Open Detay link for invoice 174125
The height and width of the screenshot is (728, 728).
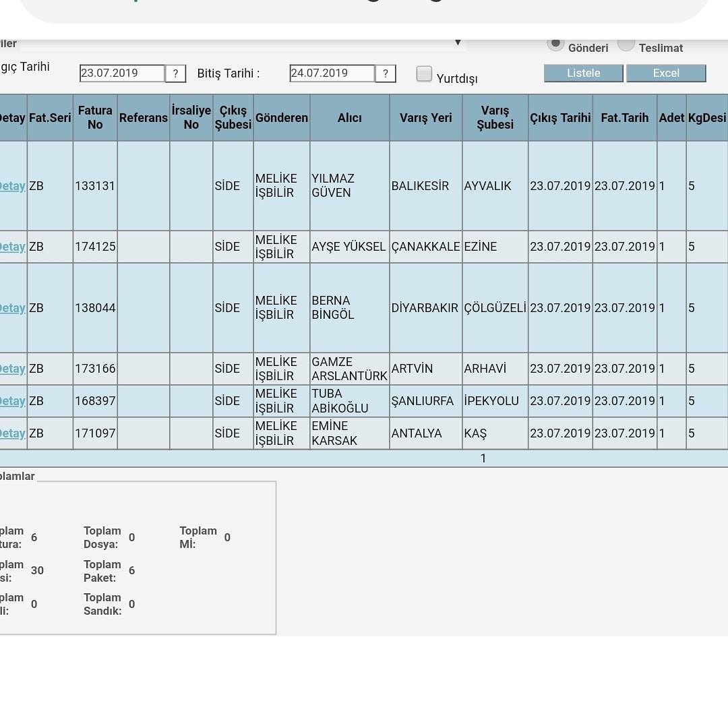click(x=13, y=247)
